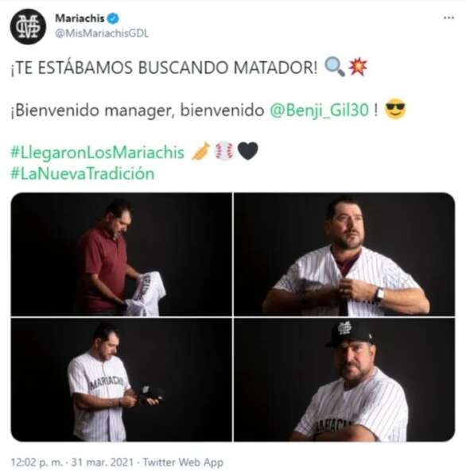This screenshot has height=476, width=466.
Task: Click the baseball emoji
Action: [224, 151]
